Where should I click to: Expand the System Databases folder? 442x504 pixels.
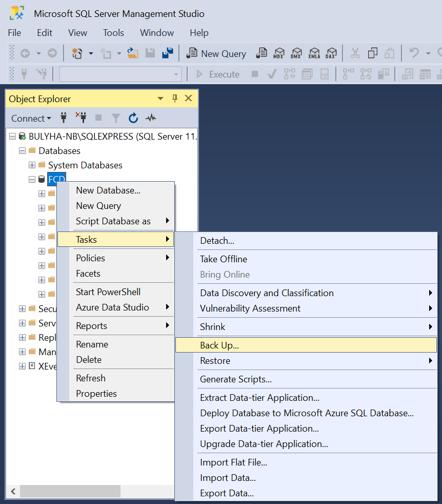(x=32, y=165)
